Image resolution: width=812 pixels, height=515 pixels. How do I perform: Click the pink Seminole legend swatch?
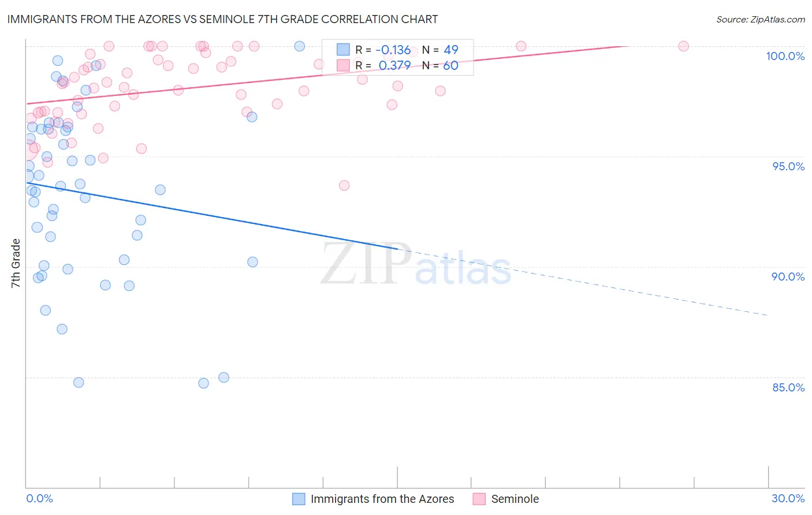(x=479, y=499)
